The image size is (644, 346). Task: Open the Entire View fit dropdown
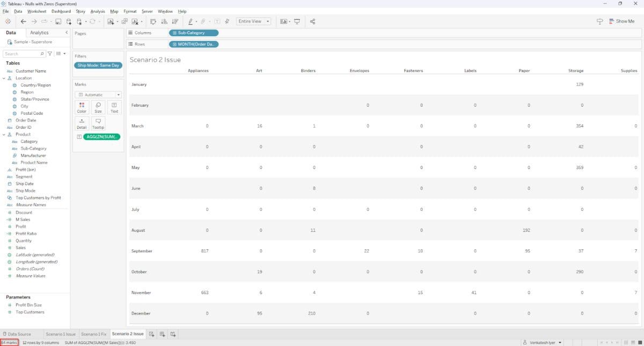pos(254,21)
